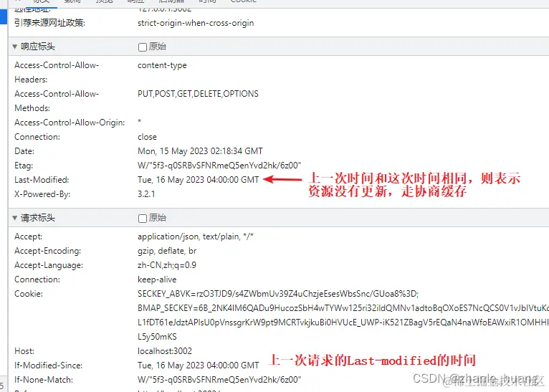Click the Accept header name

(x=28, y=236)
